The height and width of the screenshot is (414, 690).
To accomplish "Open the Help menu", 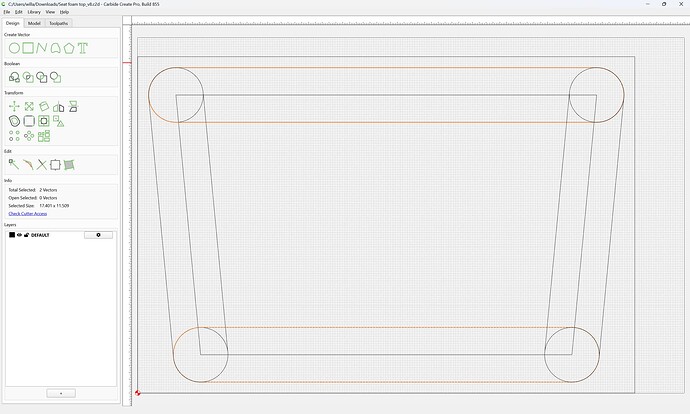I will pyautogui.click(x=64, y=12).
